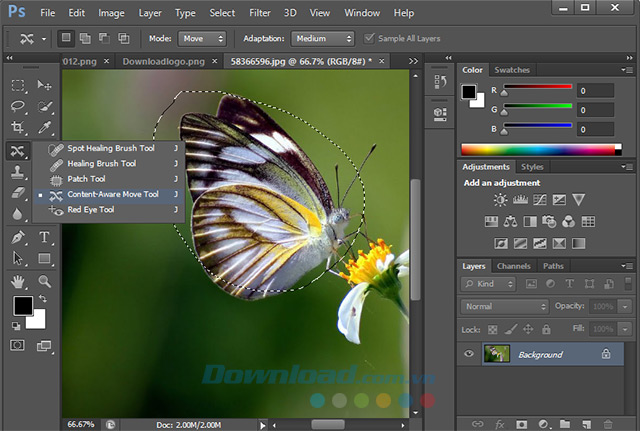Toggle Quick Mask mode

18,345
